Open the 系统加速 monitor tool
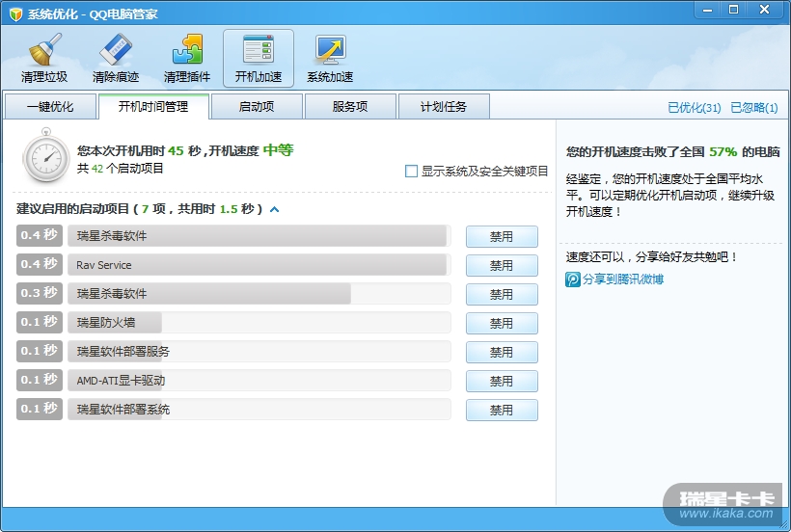Viewport: 791px width, 532px height. (330, 59)
